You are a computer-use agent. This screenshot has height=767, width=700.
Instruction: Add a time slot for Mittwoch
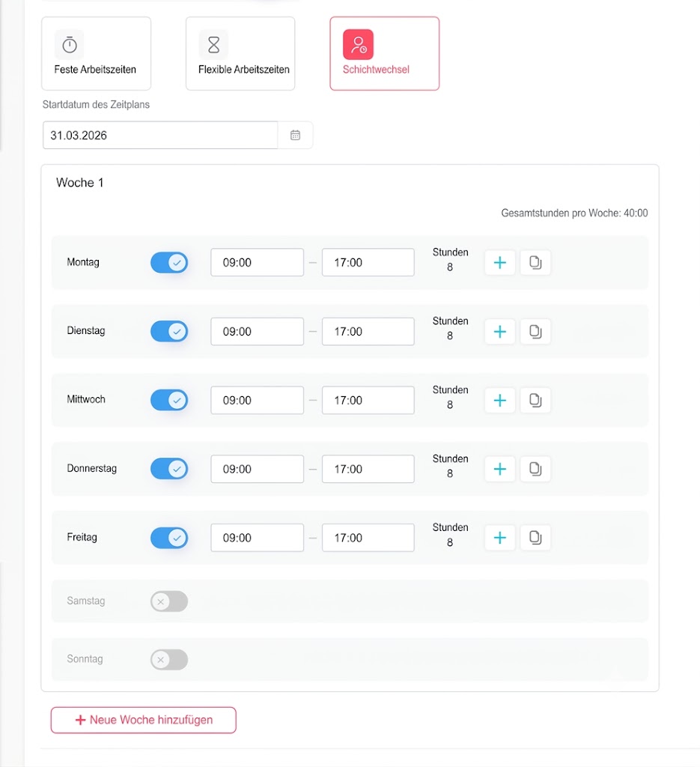pos(499,400)
